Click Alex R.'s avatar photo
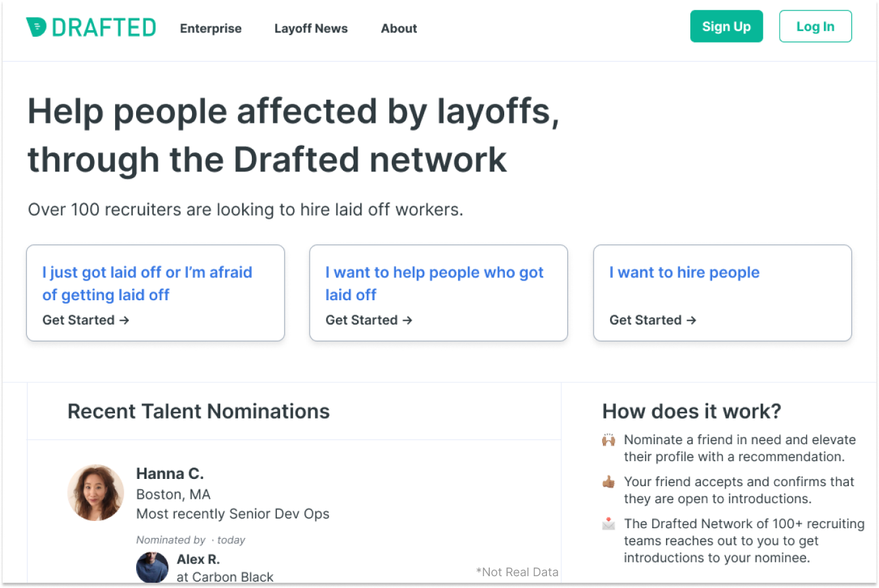Viewport: 879px width, 588px height. (x=153, y=568)
